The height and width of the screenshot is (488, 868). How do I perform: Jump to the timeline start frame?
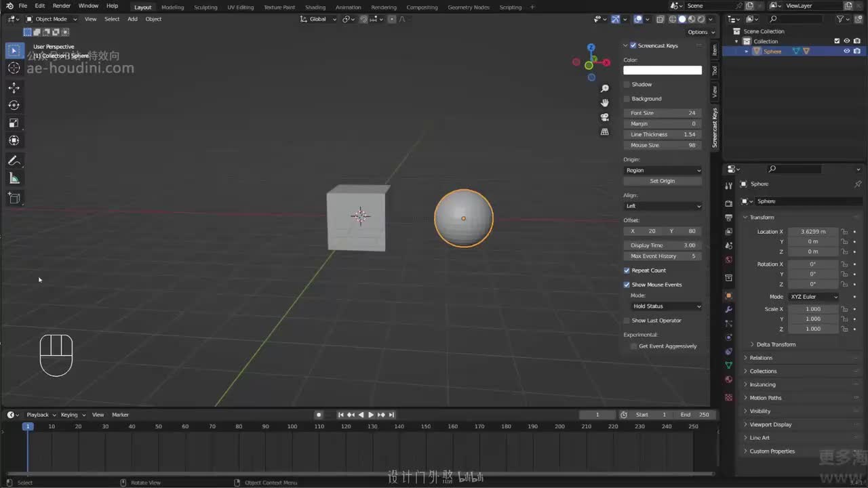pyautogui.click(x=341, y=415)
